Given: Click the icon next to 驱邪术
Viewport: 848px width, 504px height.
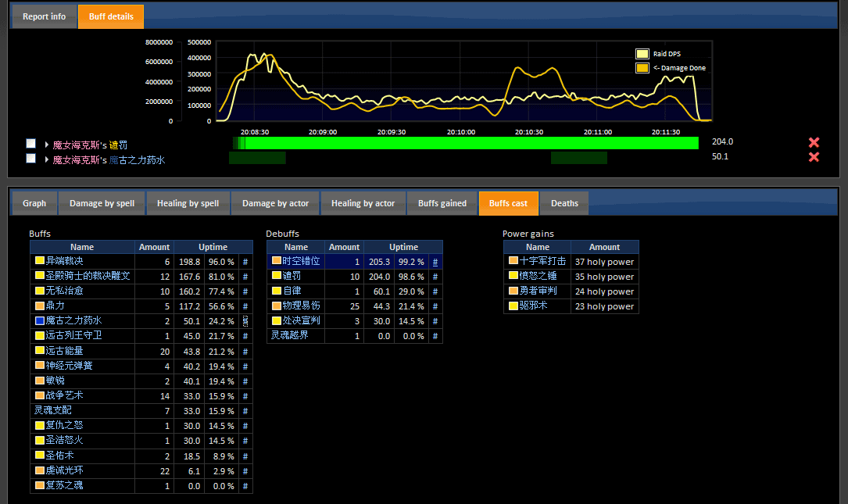Looking at the screenshot, I should (513, 306).
